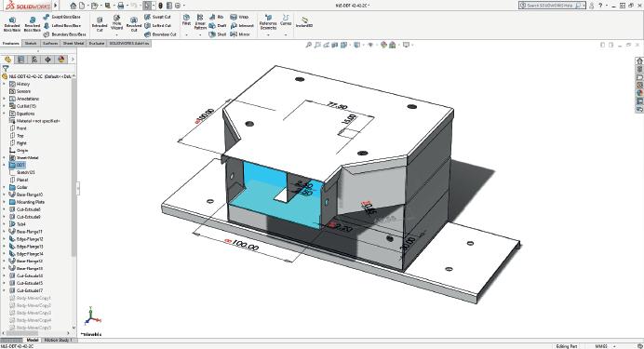644x349 pixels.
Task: Expand the Curves dropdown arrow
Action: pos(286,35)
